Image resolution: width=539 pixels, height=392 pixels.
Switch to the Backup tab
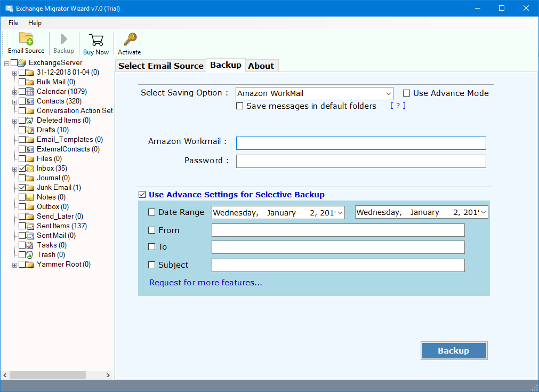tap(226, 65)
